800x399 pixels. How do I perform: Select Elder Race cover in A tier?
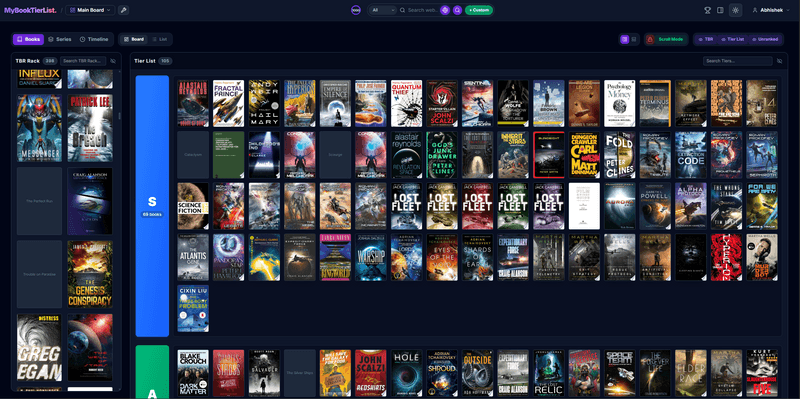tap(691, 373)
